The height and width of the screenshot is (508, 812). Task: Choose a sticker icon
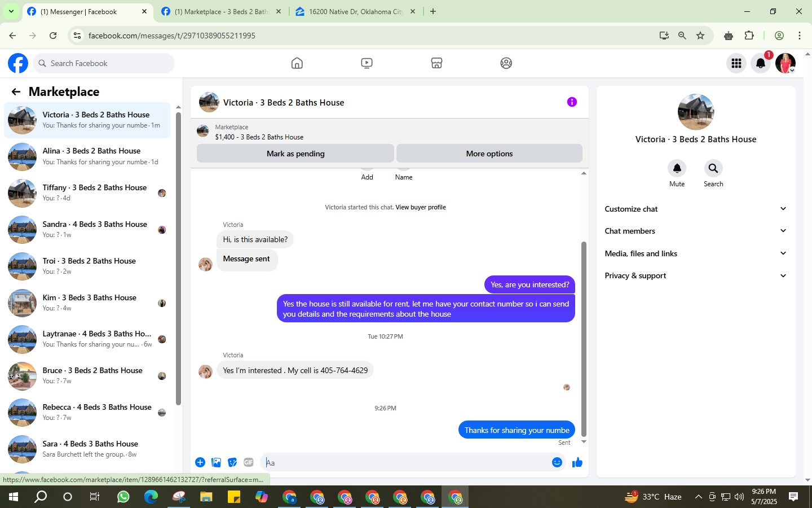coord(232,462)
